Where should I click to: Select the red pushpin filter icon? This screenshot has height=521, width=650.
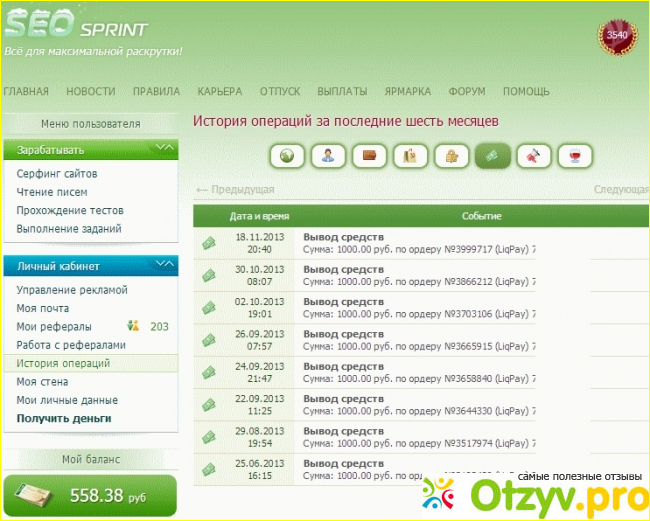533,156
